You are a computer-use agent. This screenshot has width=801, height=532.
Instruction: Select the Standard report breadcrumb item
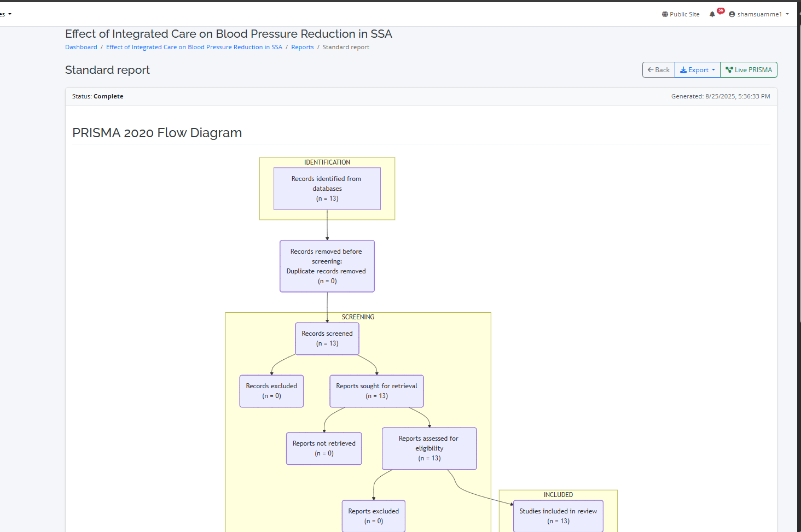coord(346,47)
